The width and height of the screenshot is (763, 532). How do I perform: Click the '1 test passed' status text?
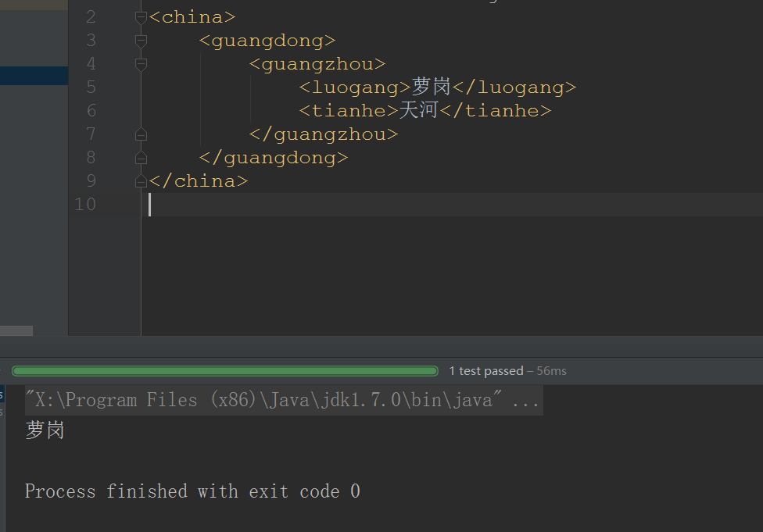pos(486,371)
